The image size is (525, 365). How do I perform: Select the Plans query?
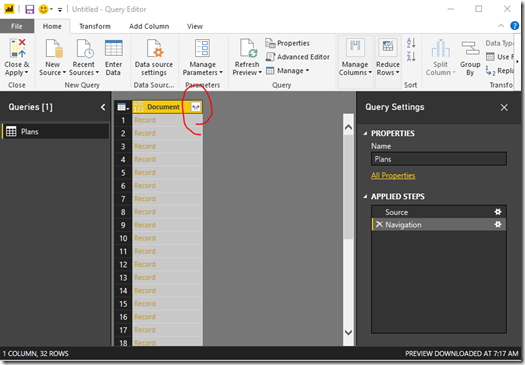(55, 132)
